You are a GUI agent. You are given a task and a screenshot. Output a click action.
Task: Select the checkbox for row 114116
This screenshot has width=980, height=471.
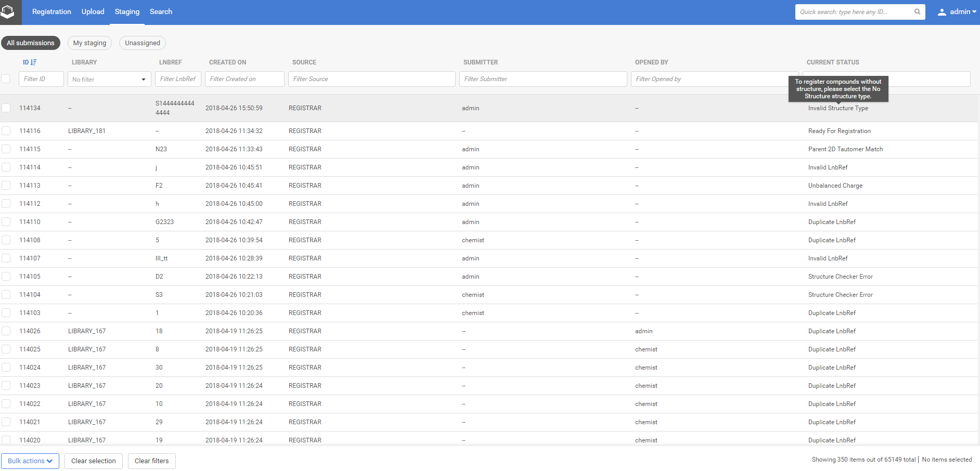pyautogui.click(x=6, y=131)
